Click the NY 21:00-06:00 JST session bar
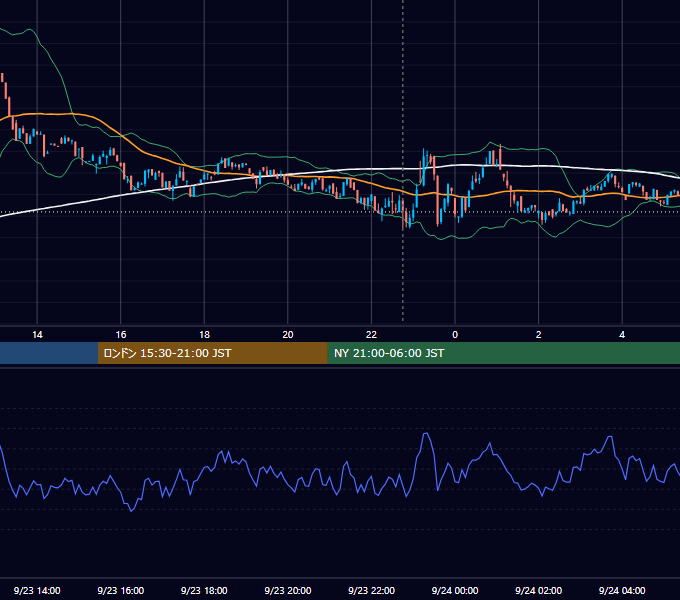680x600 pixels. 503,353
